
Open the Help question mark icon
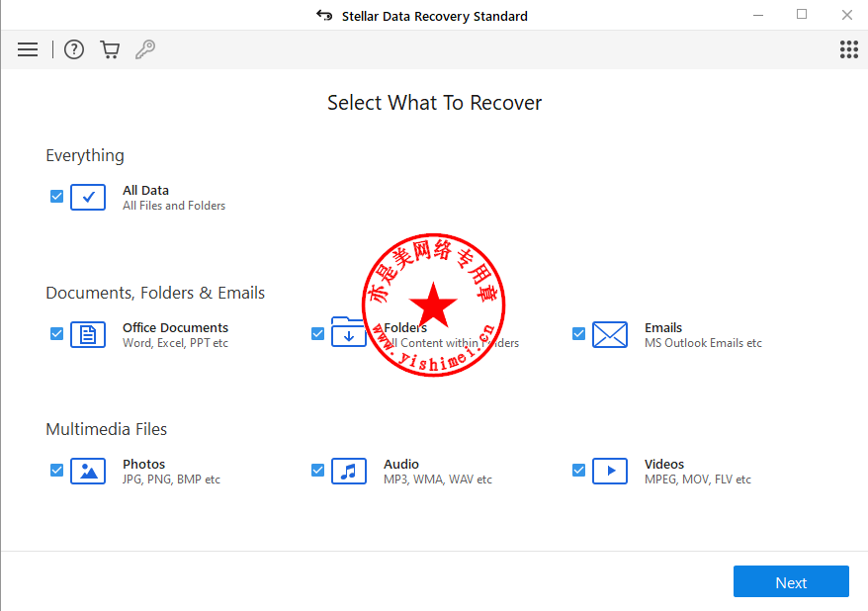[x=74, y=49]
